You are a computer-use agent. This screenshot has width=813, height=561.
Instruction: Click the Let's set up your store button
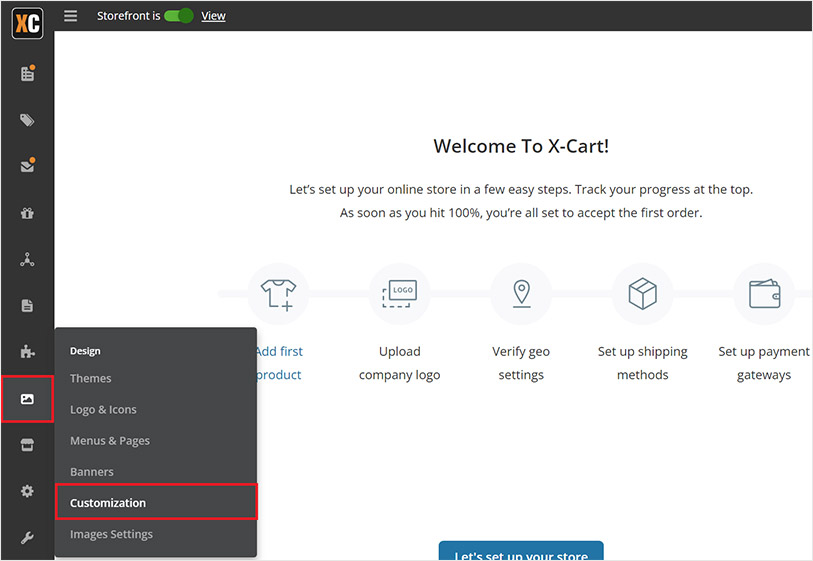click(x=521, y=551)
